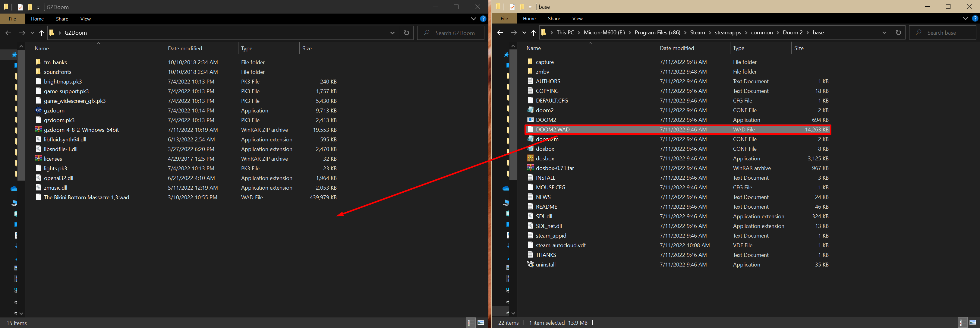The width and height of the screenshot is (980, 328).
Task: Click the Up arrow in base window
Action: (x=533, y=33)
